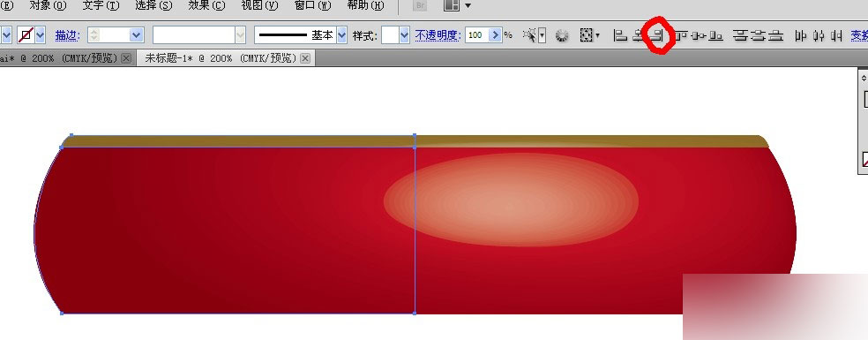Click horizontal distribute left icon
This screenshot has height=340, width=868.
coord(800,35)
